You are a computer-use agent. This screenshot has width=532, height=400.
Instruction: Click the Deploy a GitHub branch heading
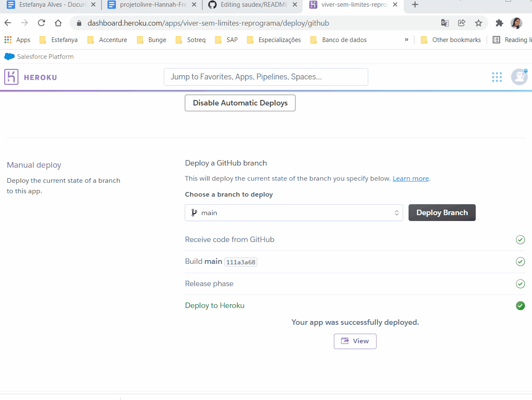pos(226,163)
